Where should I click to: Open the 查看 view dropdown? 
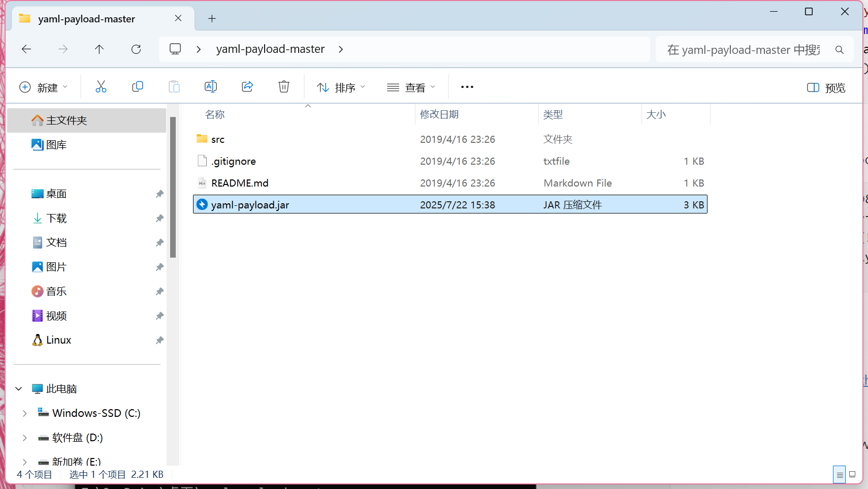[411, 87]
